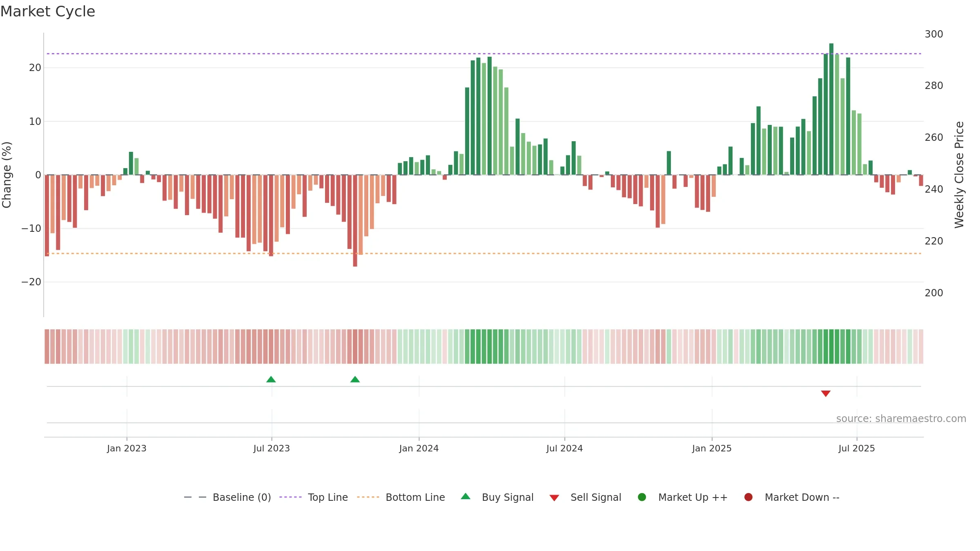Click the purple dotted line legend sample
The height and width of the screenshot is (551, 980).
pos(290,497)
